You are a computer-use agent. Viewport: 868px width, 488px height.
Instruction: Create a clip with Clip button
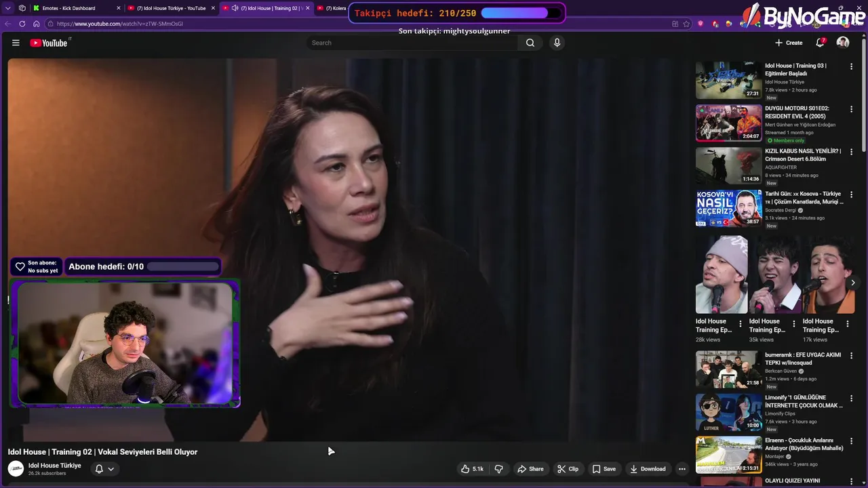[x=568, y=469]
